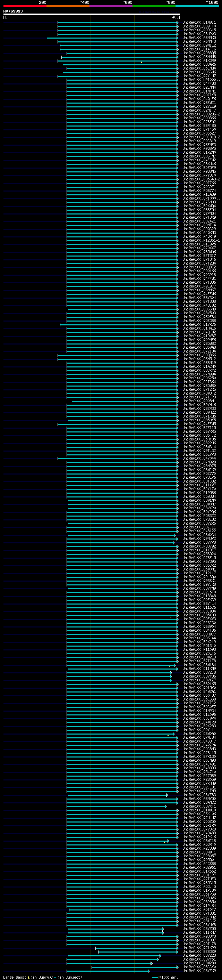The image size is (222, 980).
Task: Click label UniRef100_Q332U6-2
Action: point(201,114)
